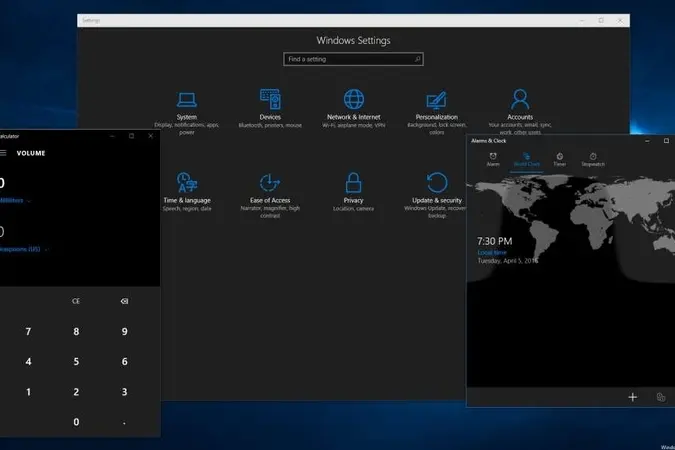This screenshot has width=675, height=450.
Task: Switch to the Timer tab
Action: [x=560, y=159]
